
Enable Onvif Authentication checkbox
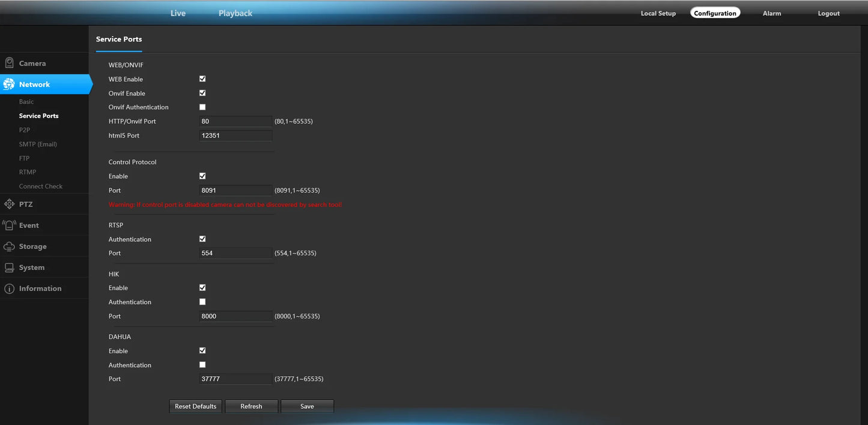pyautogui.click(x=202, y=107)
